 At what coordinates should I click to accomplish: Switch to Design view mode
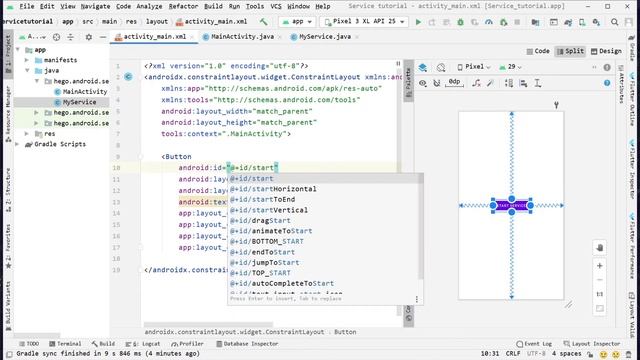pyautogui.click(x=606, y=51)
